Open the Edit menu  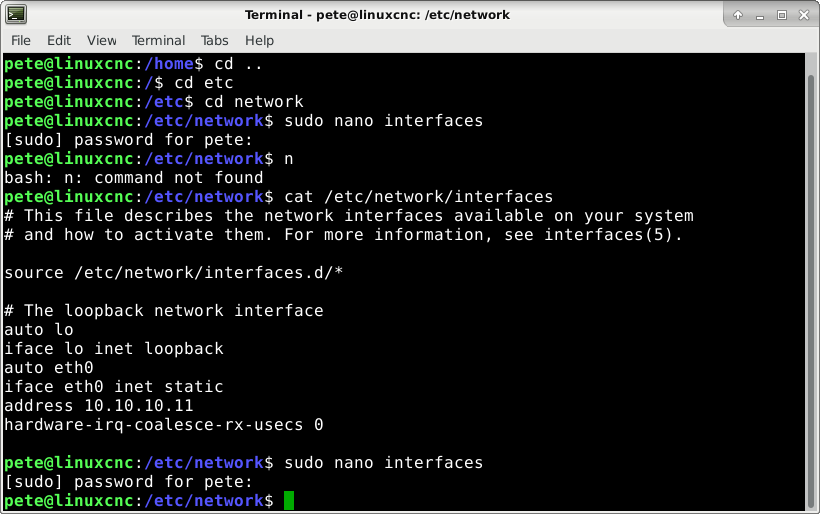coord(59,41)
